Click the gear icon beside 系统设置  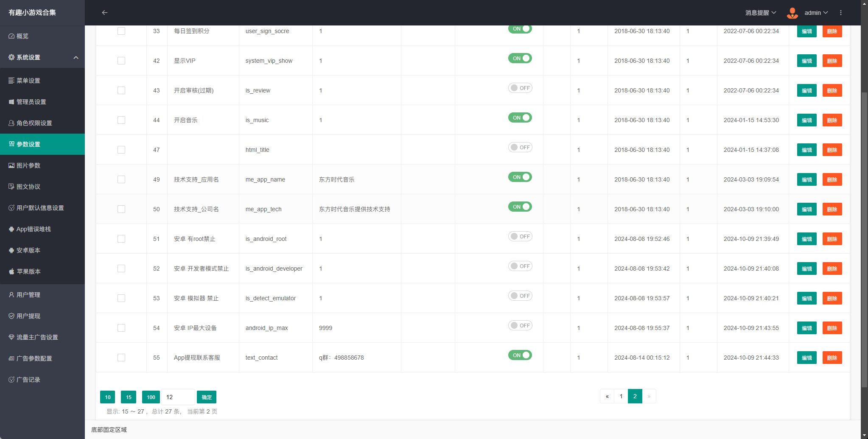pos(11,57)
